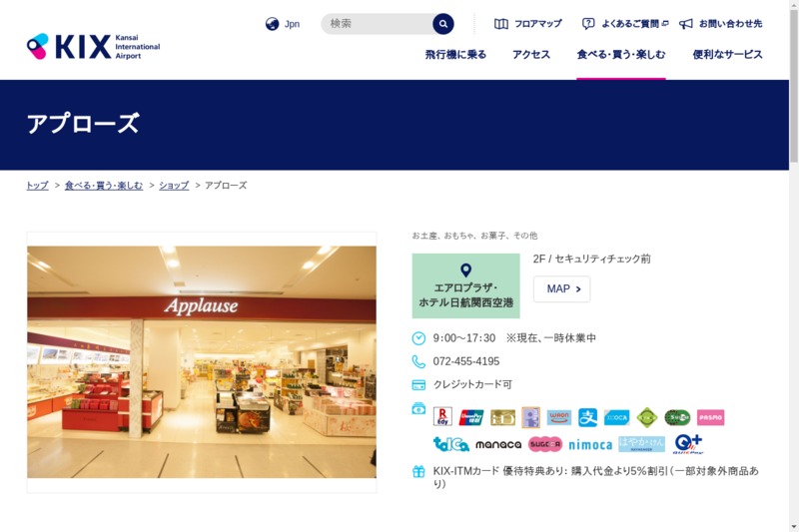Image resolution: width=799 pixels, height=532 pixels.
Task: Click the Applause shop photo
Action: tap(202, 362)
